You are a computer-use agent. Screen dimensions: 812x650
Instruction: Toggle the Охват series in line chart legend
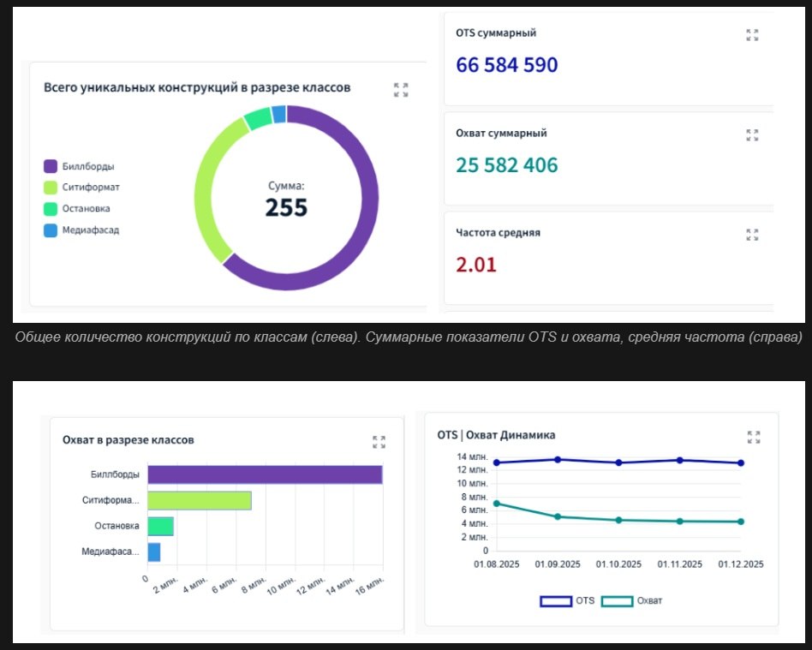point(632,601)
